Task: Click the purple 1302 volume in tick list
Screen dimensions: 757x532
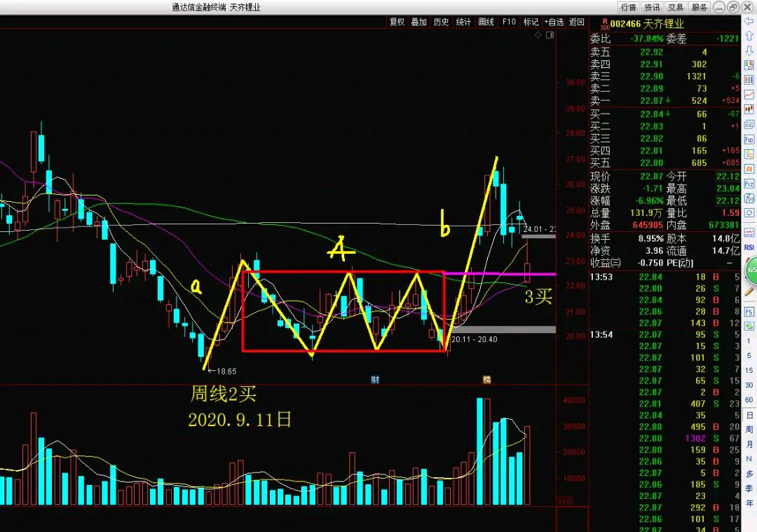Action: tap(695, 438)
